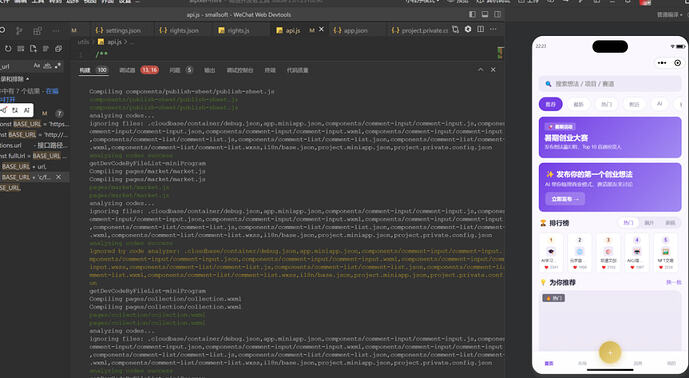
Task: Click the const BASE_URL = 'https result row
Action: pos(35,124)
